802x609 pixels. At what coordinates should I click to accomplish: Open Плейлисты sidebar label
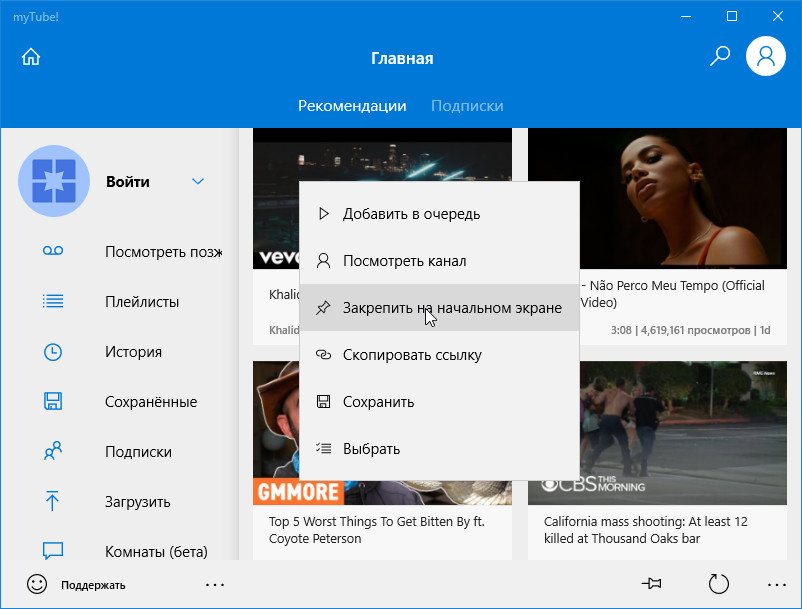coord(142,302)
